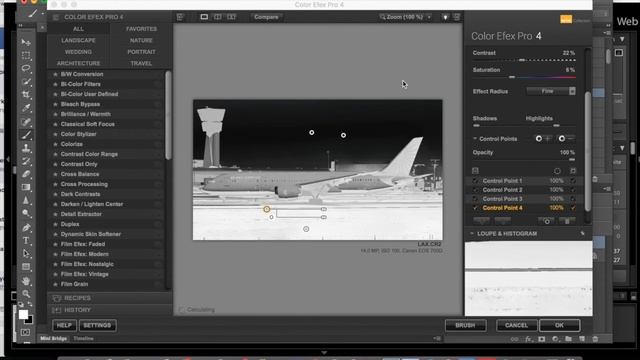Toggle the right panel visibility icon
This screenshot has height=360, width=640.
coord(457,17)
